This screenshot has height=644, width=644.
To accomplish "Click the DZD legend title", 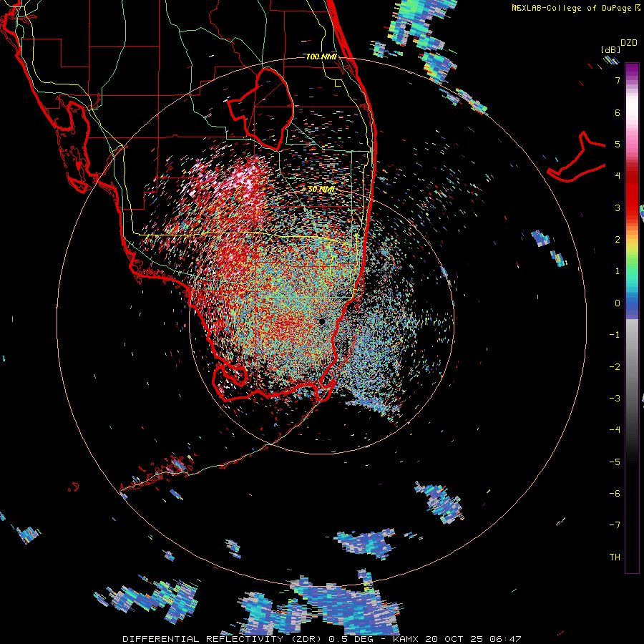I will click(x=629, y=43).
